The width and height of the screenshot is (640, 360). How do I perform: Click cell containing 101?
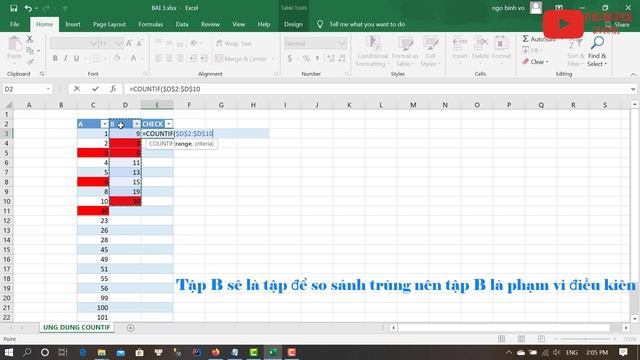click(x=93, y=317)
